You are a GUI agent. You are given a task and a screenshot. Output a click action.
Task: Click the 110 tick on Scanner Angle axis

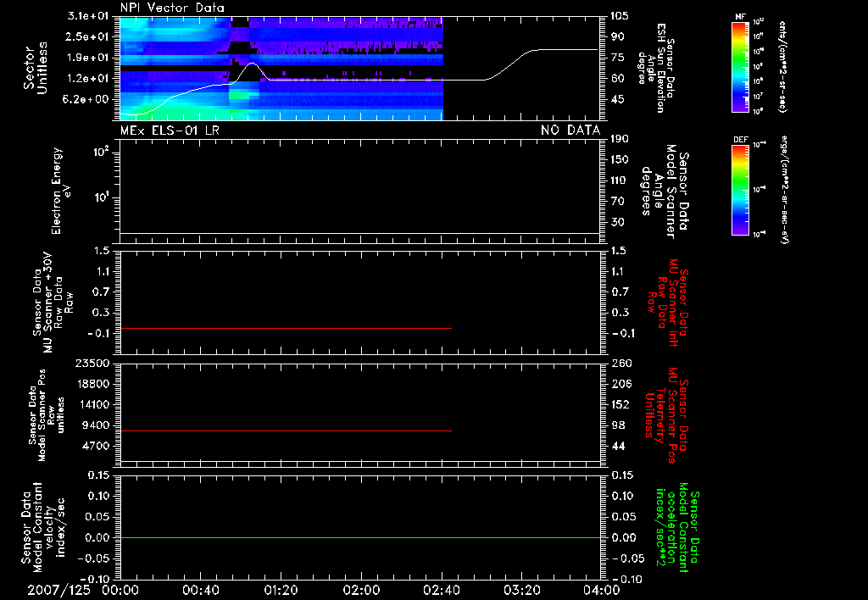[x=620, y=181]
